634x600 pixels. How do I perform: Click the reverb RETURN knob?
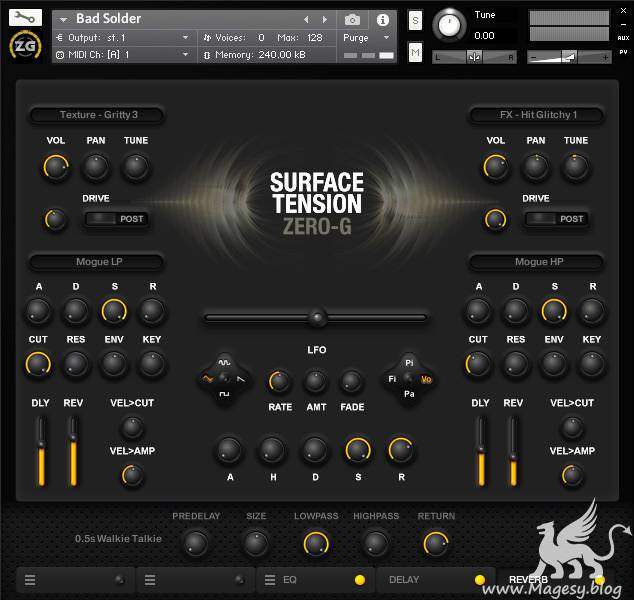coord(436,543)
